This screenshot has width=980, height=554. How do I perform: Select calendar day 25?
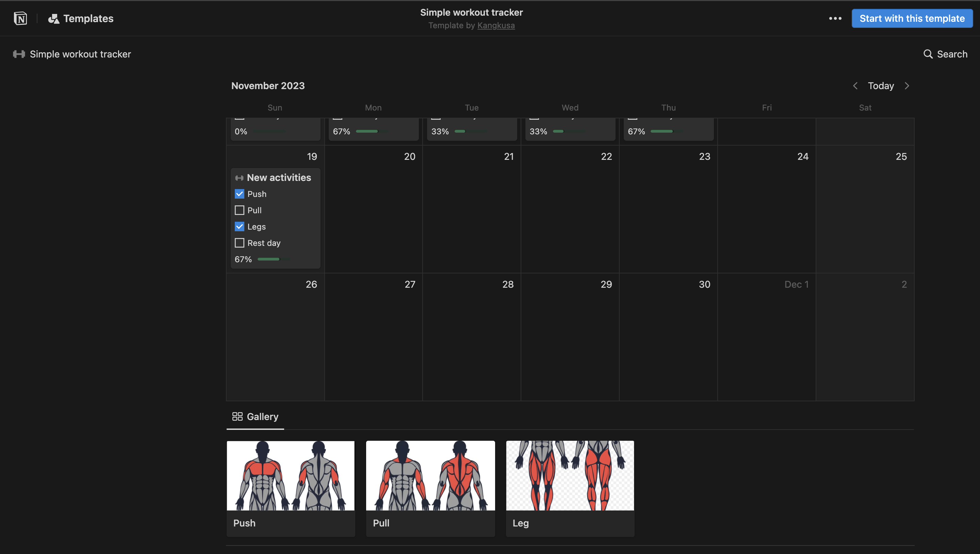point(901,156)
